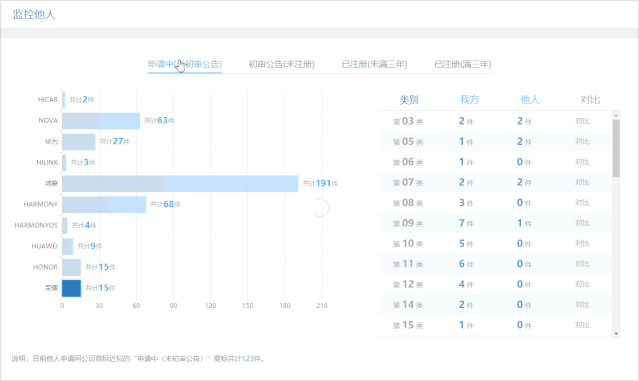Image resolution: width=639 pixels, height=381 pixels.
Task: Click 他人 value 1件 in 第09类 row
Action: click(x=524, y=223)
